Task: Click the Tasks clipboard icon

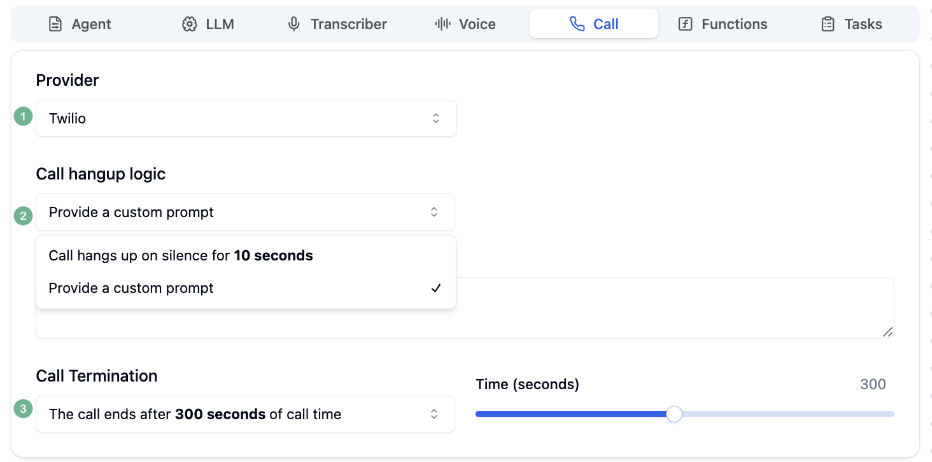Action: 828,24
